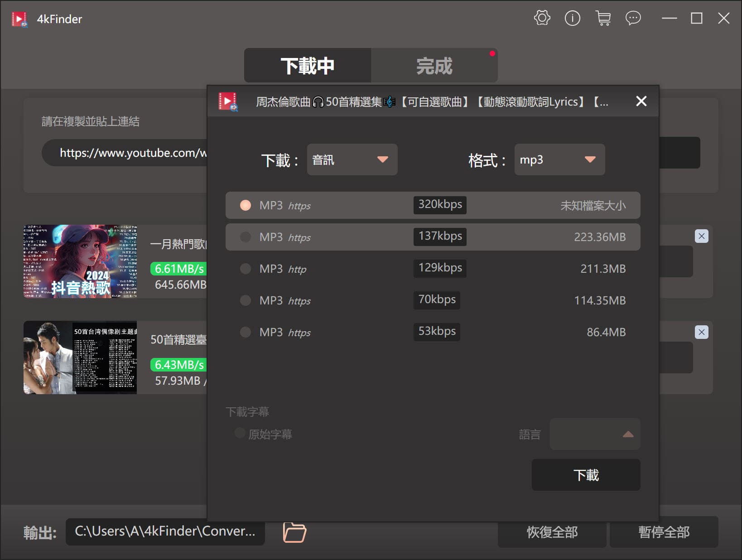Select the MP3 70kbps option
Image resolution: width=742 pixels, height=560 pixels.
click(x=433, y=300)
